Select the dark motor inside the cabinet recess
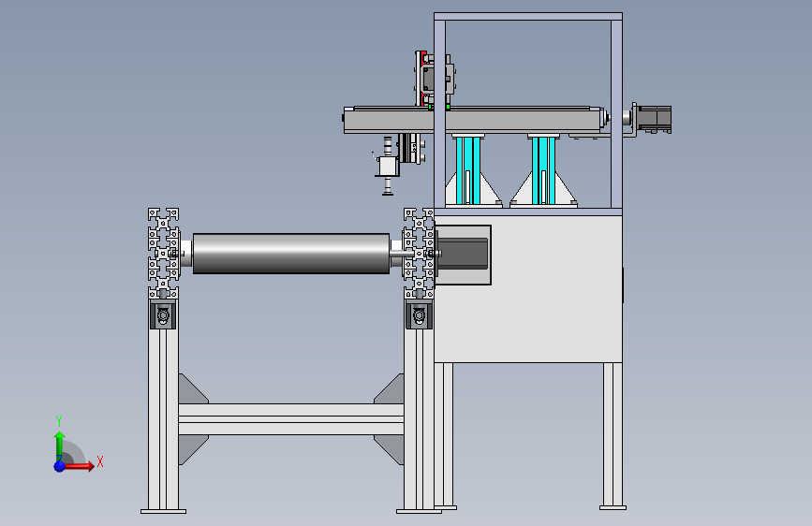This screenshot has height=526, width=812. tap(463, 254)
